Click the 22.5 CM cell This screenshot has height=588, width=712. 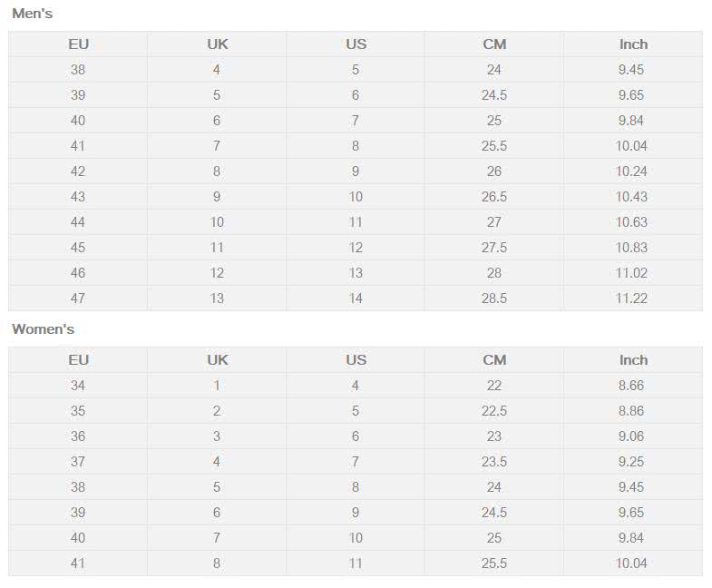tap(494, 411)
